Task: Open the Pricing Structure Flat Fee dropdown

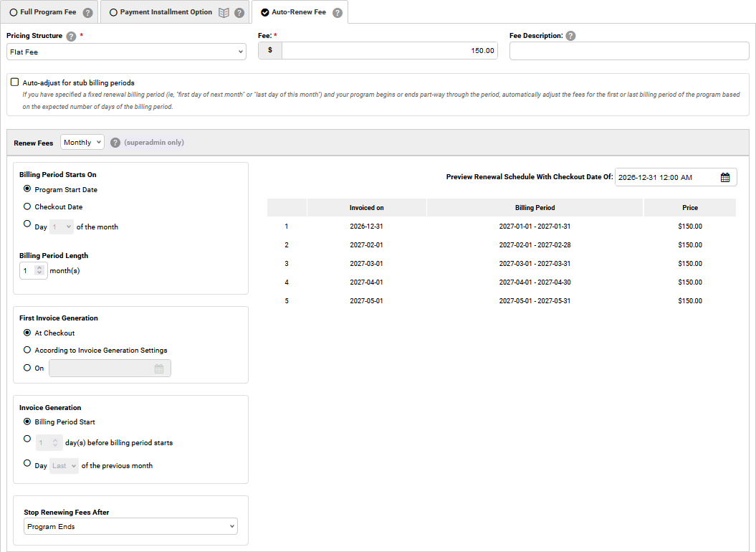Action: point(125,52)
